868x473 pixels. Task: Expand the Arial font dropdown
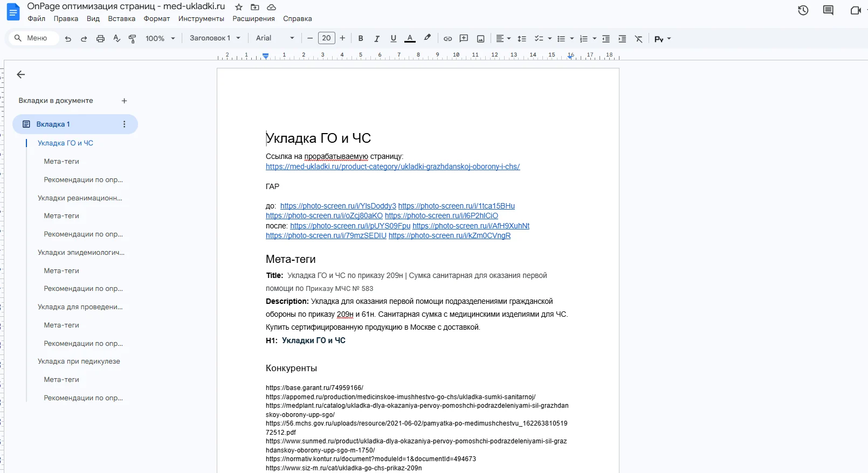[275, 38]
